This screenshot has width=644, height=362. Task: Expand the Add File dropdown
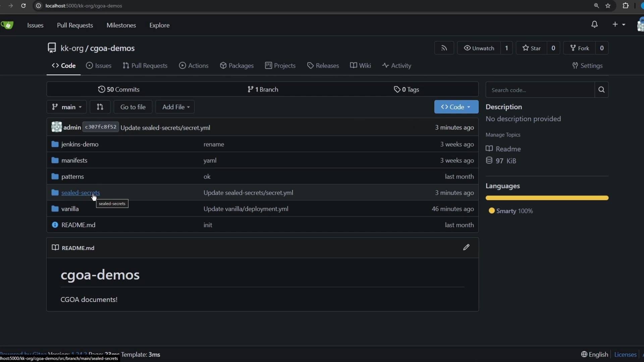coord(175,107)
